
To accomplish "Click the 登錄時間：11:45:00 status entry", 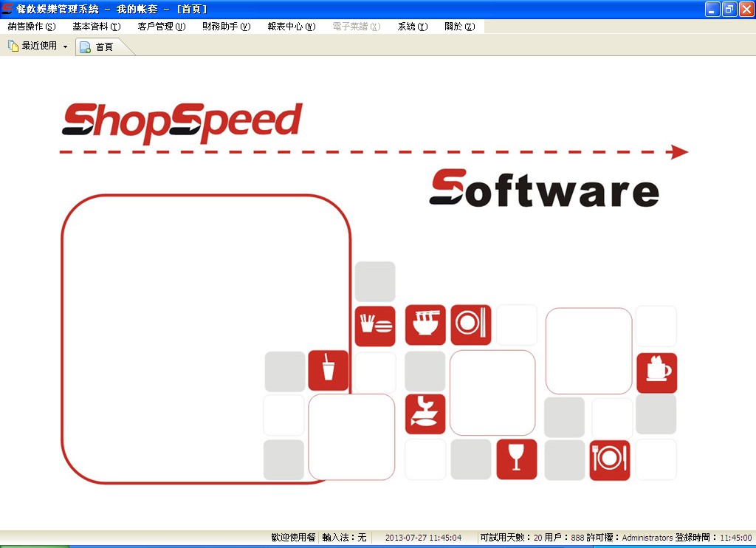I will [714, 538].
